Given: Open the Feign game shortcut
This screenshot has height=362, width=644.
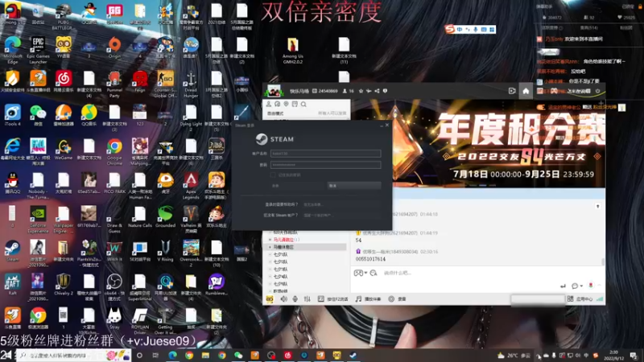Looking at the screenshot, I should tap(139, 81).
